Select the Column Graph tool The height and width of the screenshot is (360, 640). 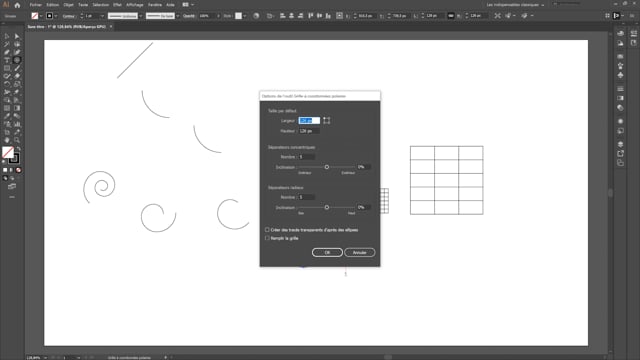17,124
